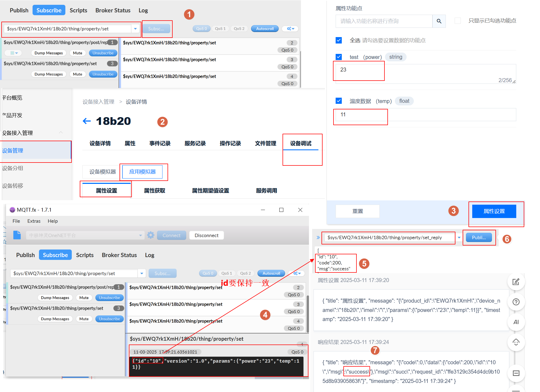This screenshot has height=392, width=540.
Task: Maximize the MQTT.fx window
Action: 281,210
